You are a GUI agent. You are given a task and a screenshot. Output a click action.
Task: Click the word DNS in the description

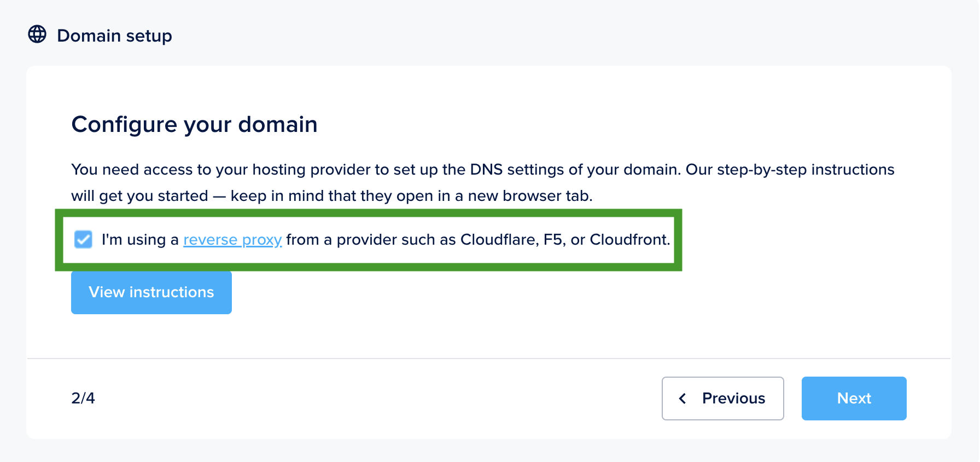tap(486, 170)
